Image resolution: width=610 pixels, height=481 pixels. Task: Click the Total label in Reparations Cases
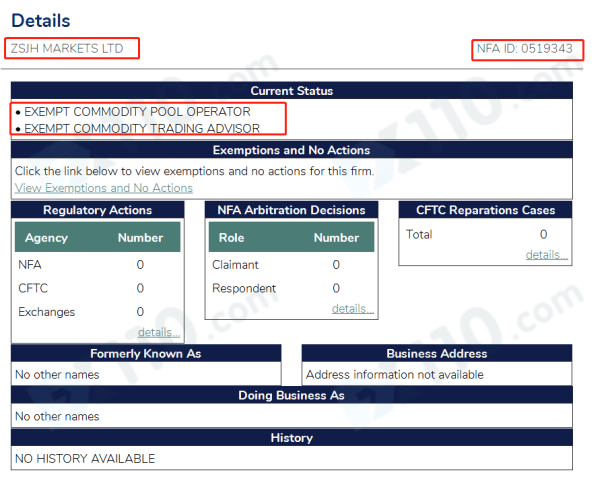click(419, 234)
